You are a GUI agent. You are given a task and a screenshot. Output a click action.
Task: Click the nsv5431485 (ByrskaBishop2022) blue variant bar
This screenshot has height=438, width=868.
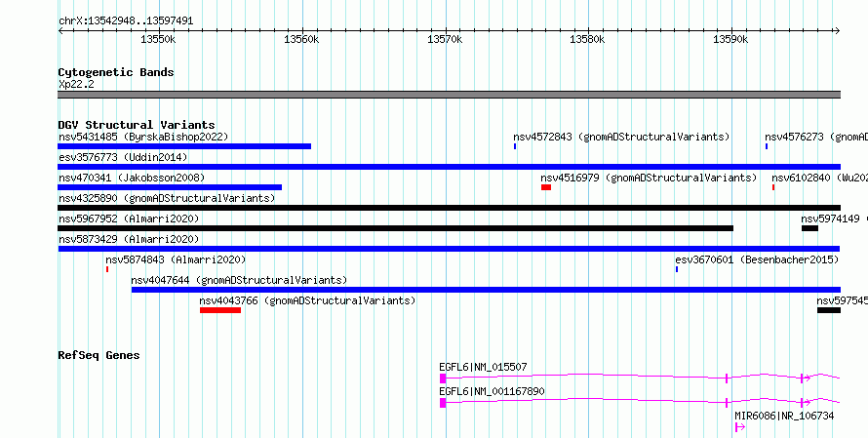pos(184,146)
